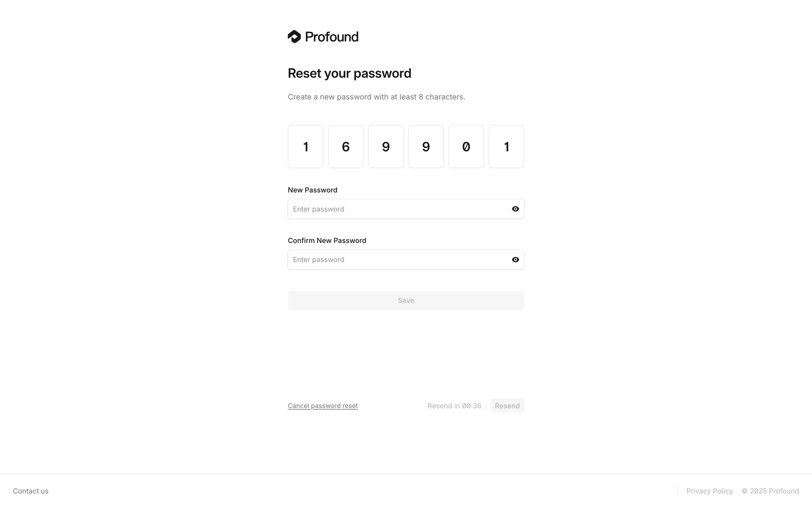The height and width of the screenshot is (508, 812).
Task: Click the Confirm New Password label
Action: [327, 240]
